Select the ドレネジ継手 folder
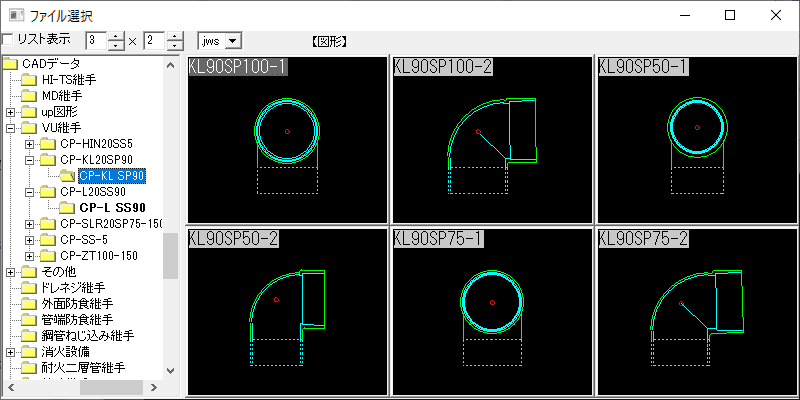The width and height of the screenshot is (800, 400). pos(73,288)
